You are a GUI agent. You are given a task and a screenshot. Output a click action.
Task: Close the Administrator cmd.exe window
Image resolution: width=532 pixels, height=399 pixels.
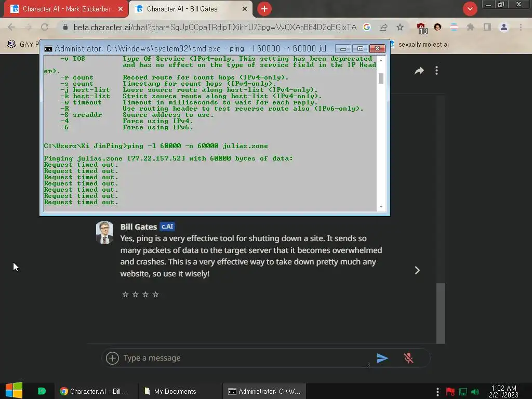pos(377,49)
